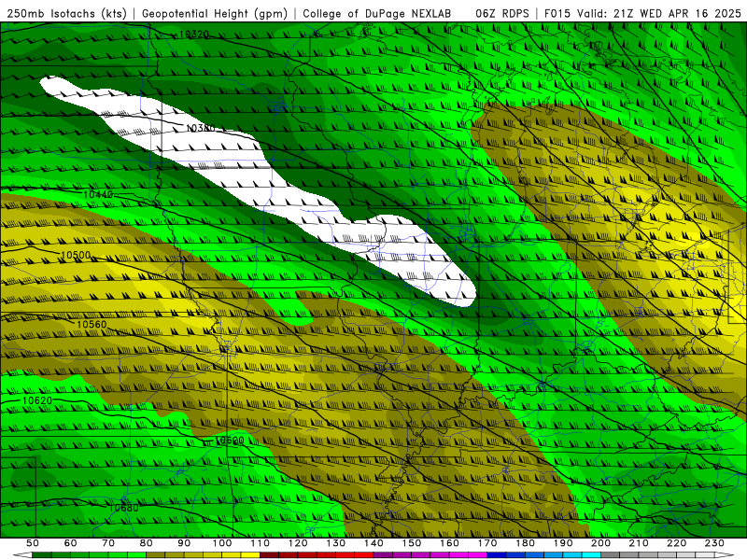This screenshot has width=747, height=560.
Task: Click the '250mb Isotachs (kts)' title text
Action: pos(67,14)
